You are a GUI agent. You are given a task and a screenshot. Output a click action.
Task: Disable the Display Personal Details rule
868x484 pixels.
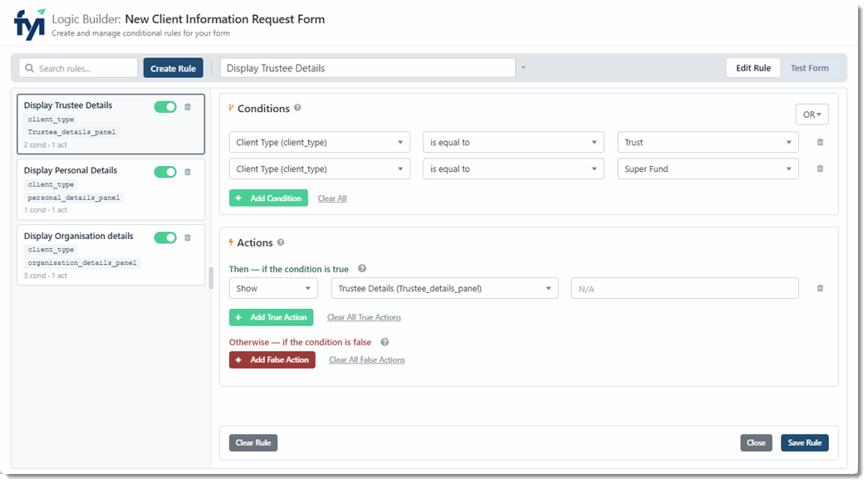pos(165,172)
